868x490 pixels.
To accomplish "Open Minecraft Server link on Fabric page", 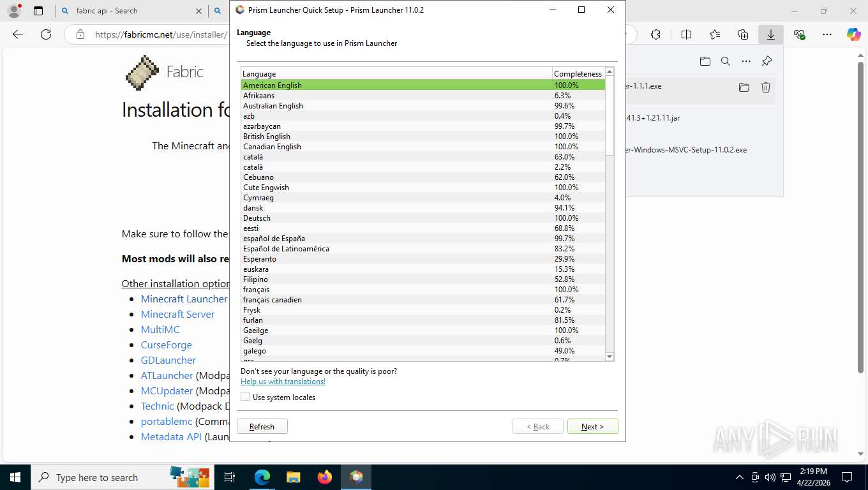I will [x=177, y=314].
